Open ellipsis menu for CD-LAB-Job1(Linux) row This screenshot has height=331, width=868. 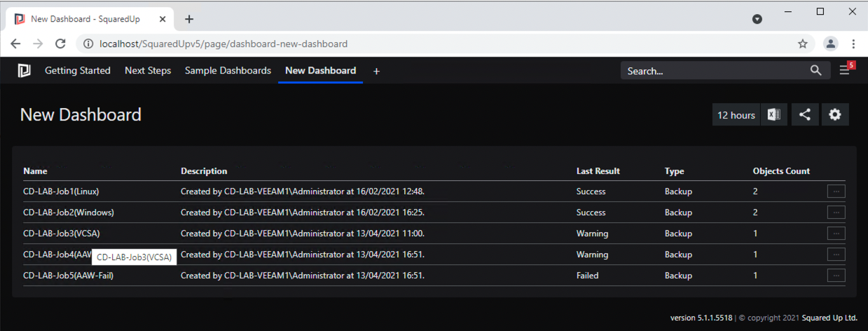(x=836, y=191)
